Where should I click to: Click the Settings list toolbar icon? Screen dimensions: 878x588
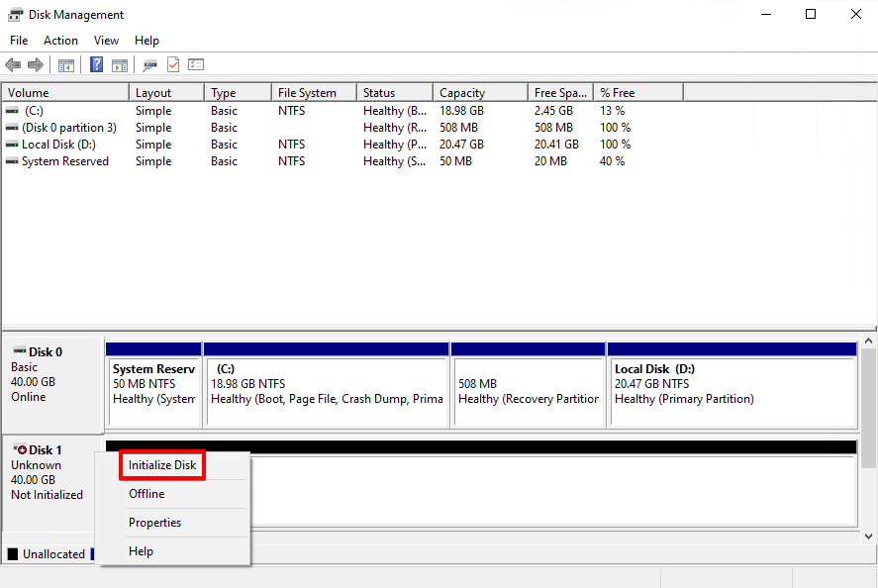click(x=196, y=64)
